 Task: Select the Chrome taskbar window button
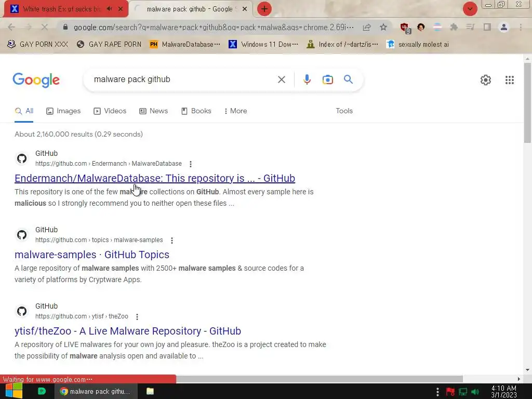tap(96, 391)
